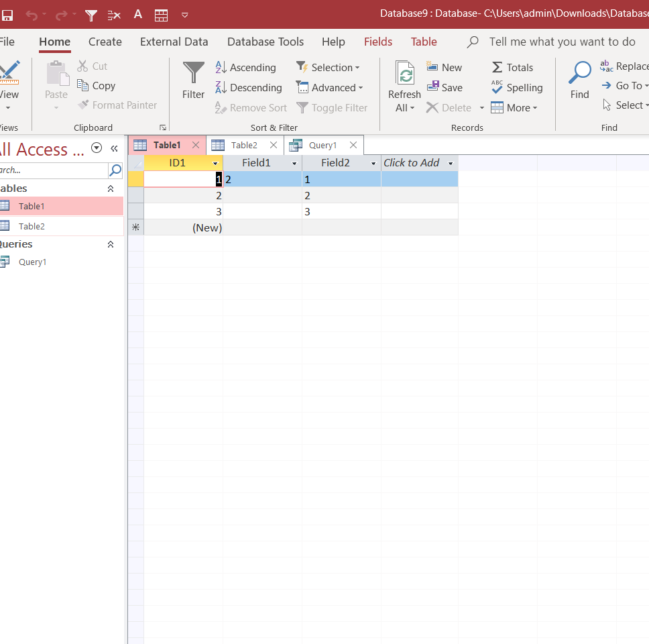The image size is (649, 644).
Task: Click the Undo arrow in title bar
Action: [x=32, y=15]
